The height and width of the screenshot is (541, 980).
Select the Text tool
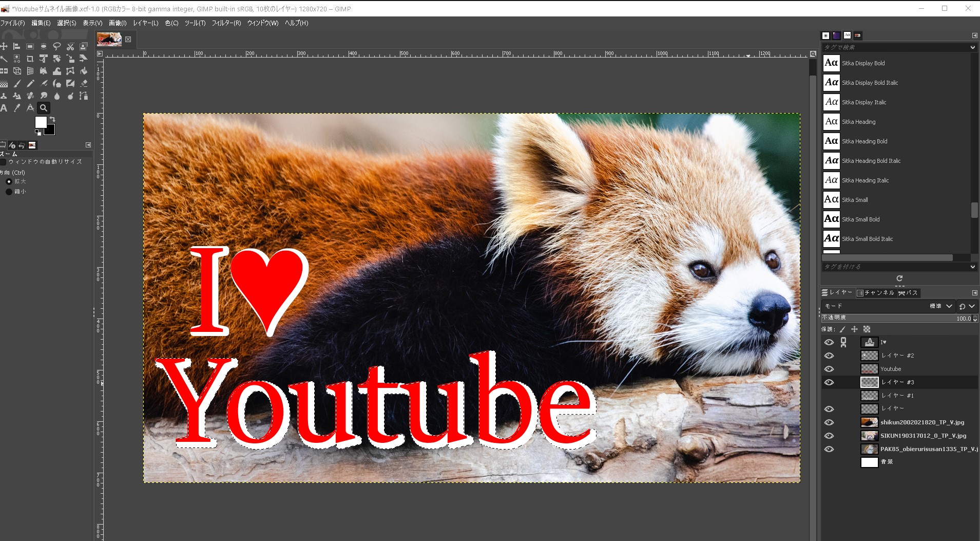point(4,108)
